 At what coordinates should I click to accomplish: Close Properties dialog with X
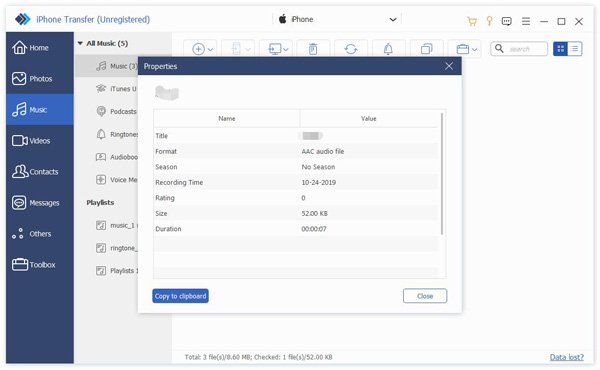[x=449, y=66]
